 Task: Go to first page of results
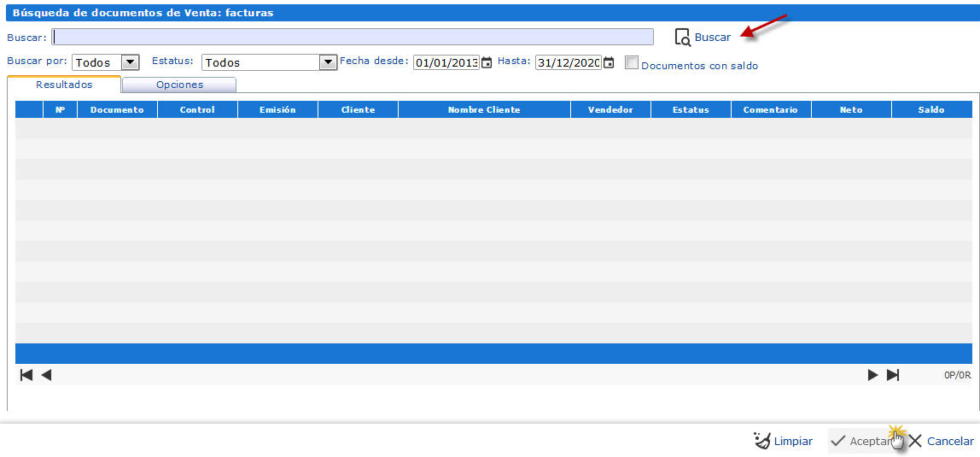click(x=26, y=375)
